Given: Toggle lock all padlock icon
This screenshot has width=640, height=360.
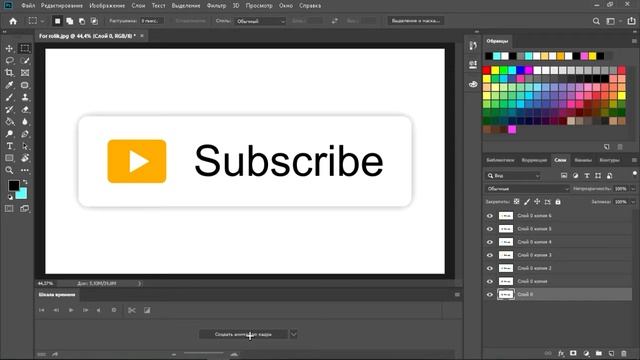Looking at the screenshot, I should click(558, 202).
